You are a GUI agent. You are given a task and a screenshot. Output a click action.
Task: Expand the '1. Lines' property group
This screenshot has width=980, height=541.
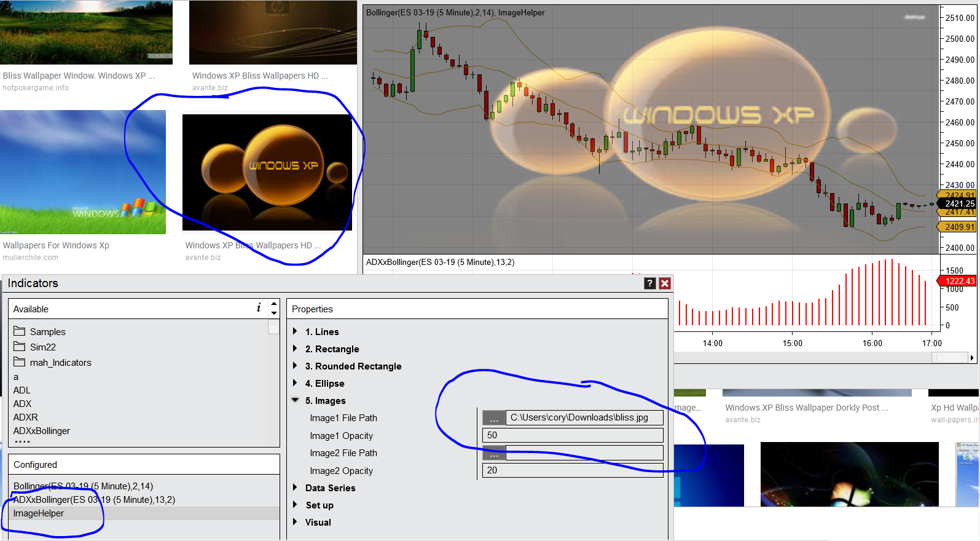click(295, 331)
